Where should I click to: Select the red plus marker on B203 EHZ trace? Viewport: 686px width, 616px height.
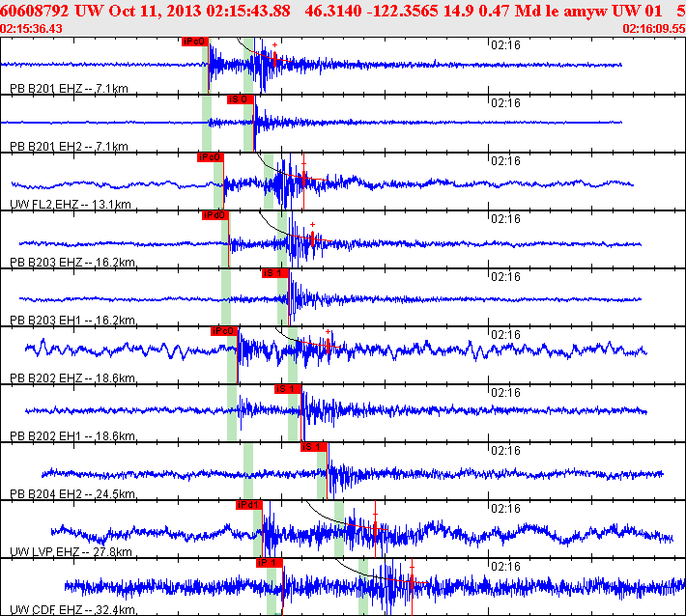click(312, 224)
